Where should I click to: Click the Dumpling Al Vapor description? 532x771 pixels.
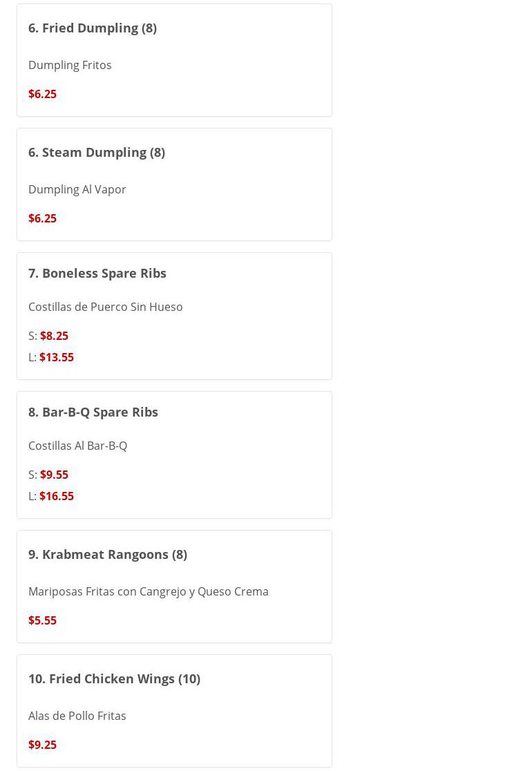(77, 189)
